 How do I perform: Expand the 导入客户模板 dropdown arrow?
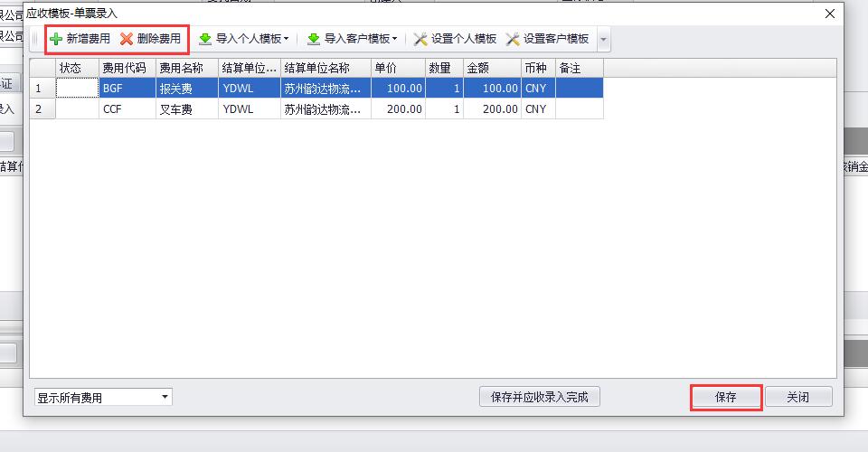(x=395, y=40)
